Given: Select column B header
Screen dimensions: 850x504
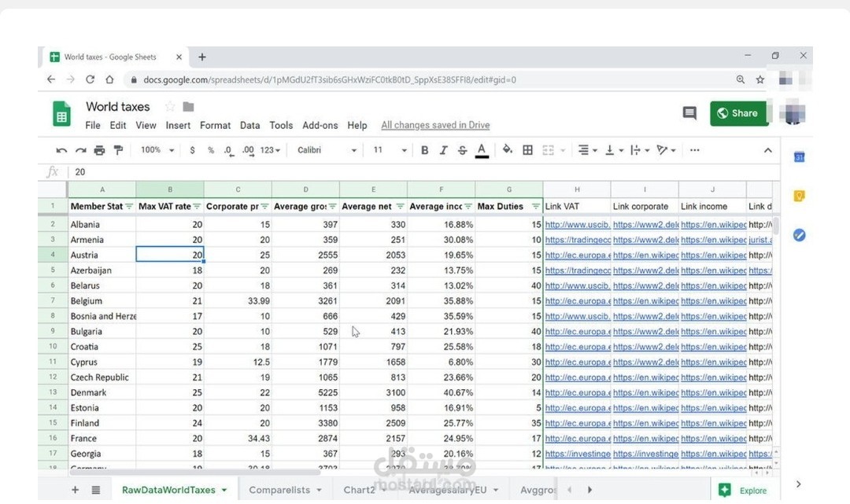Looking at the screenshot, I should (x=170, y=189).
